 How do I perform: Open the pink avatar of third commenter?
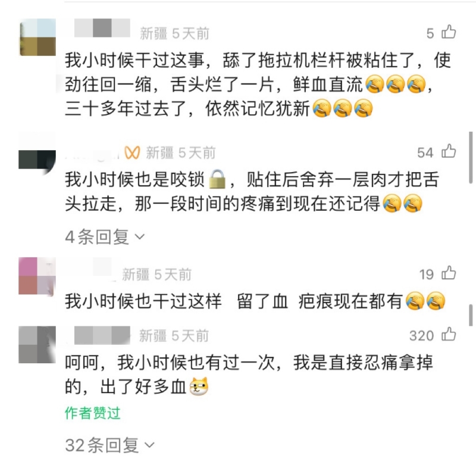pos(37,276)
